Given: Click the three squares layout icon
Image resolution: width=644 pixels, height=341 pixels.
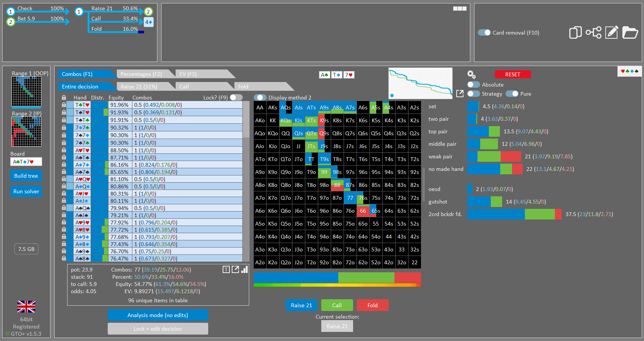Looking at the screenshot, I should tap(460, 8).
